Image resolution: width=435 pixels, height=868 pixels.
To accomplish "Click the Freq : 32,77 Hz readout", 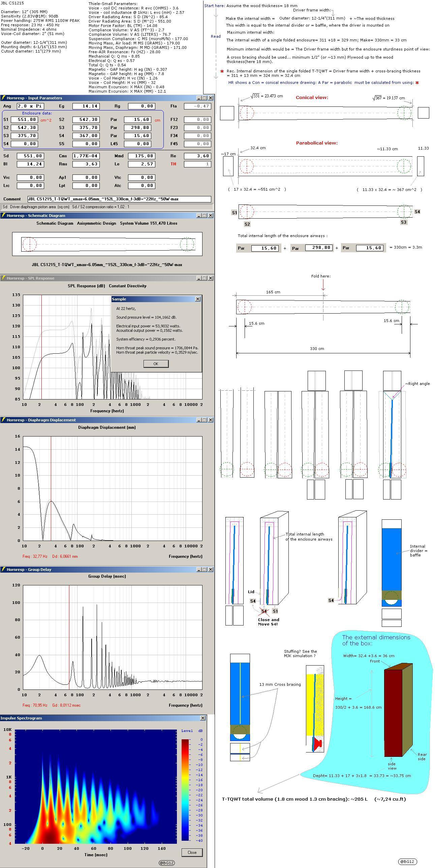I will click(x=35, y=556).
